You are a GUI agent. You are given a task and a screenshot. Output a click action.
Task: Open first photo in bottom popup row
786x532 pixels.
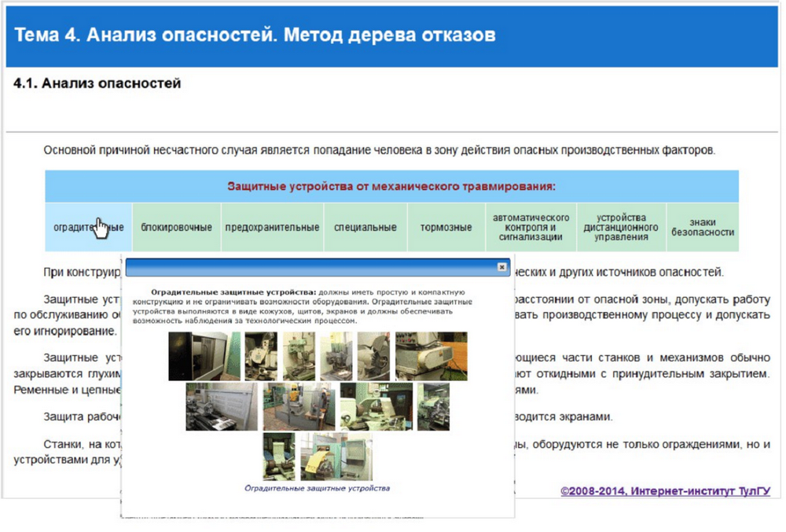(279, 457)
